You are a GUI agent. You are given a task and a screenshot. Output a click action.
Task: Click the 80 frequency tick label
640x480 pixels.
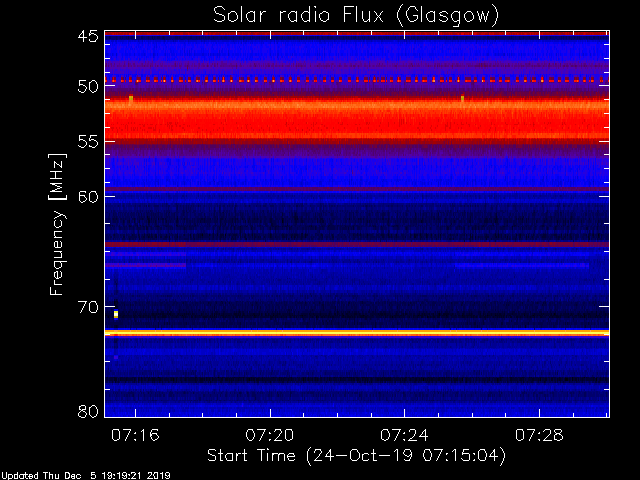(x=88, y=411)
